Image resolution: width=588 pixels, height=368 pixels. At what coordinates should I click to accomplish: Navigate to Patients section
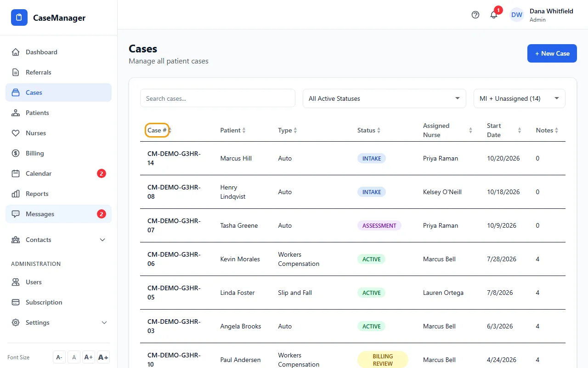coord(58,113)
